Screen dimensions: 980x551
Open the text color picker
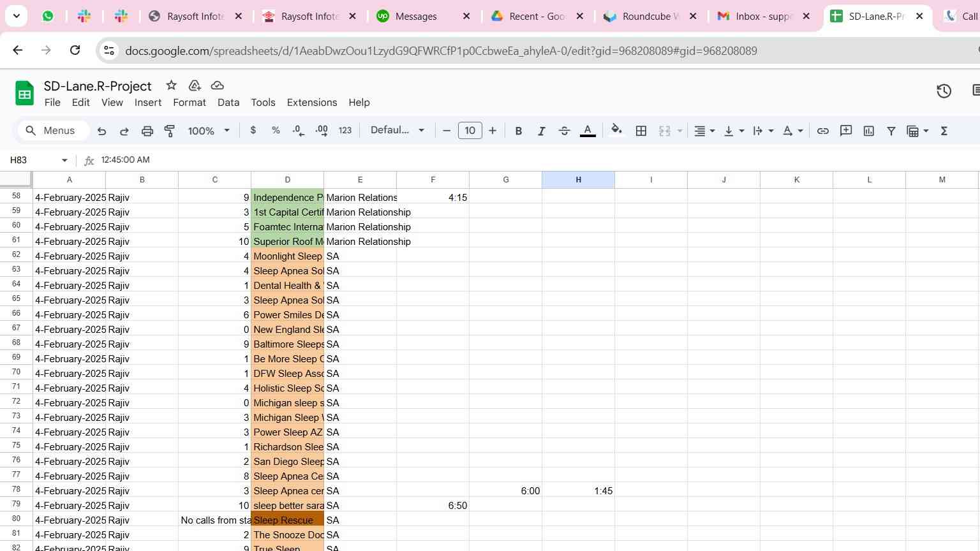click(588, 131)
